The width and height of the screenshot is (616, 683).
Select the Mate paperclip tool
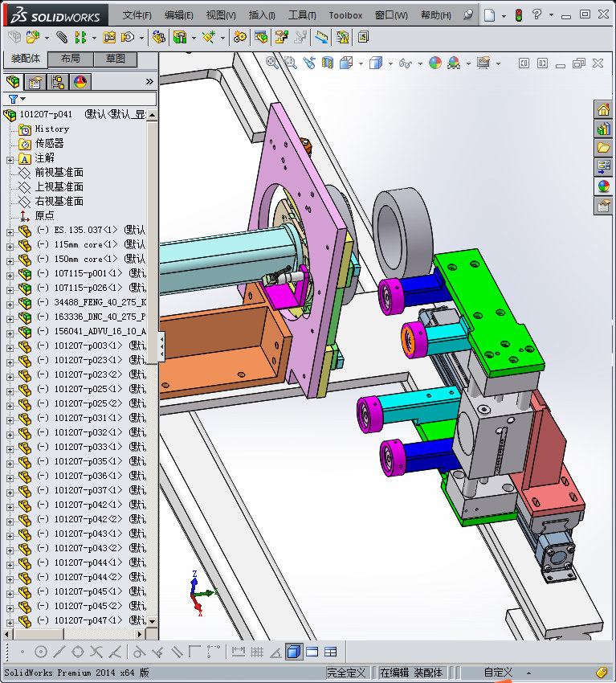63,38
